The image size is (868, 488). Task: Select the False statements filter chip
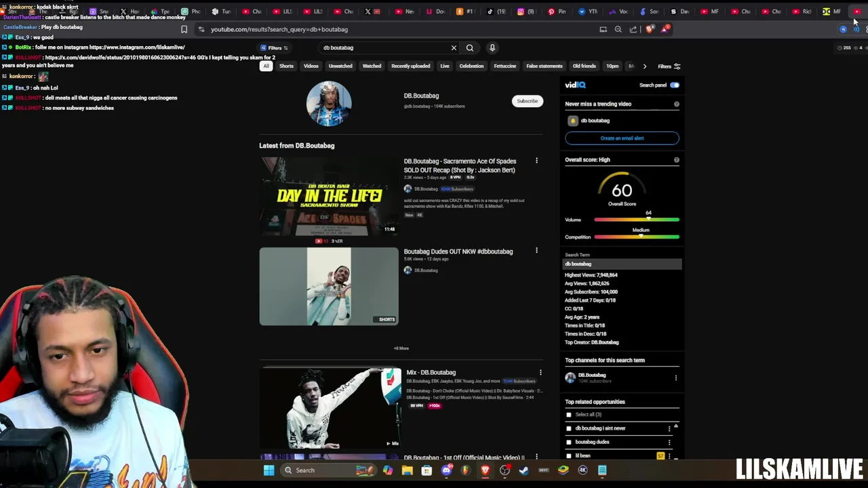coord(545,66)
